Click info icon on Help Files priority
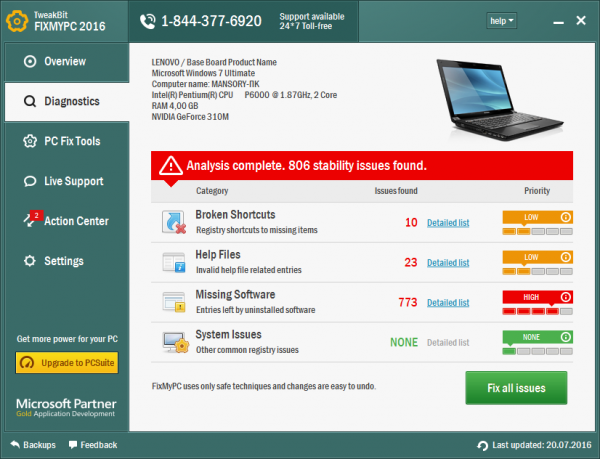The width and height of the screenshot is (600, 459). pos(566,257)
